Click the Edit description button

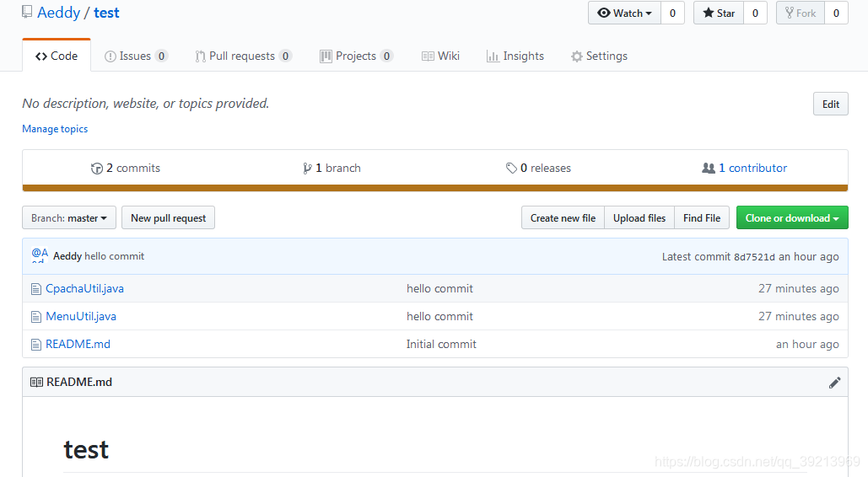(x=830, y=104)
